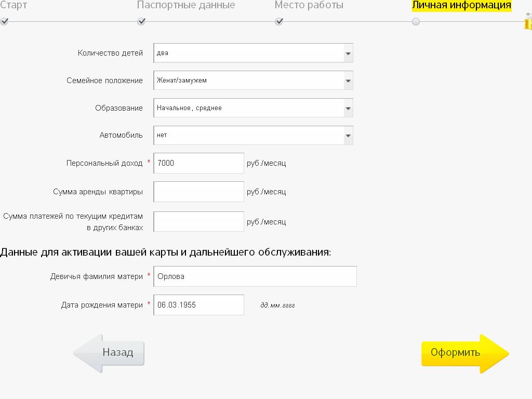This screenshot has height=399, width=532.
Task: Click the current credit payments input field
Action: pos(198,222)
